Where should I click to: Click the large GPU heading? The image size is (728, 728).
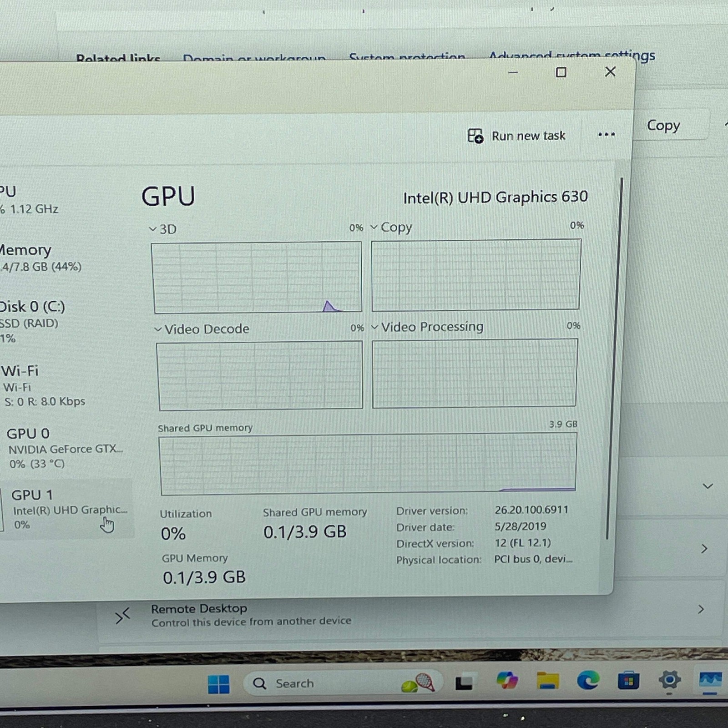click(x=168, y=197)
